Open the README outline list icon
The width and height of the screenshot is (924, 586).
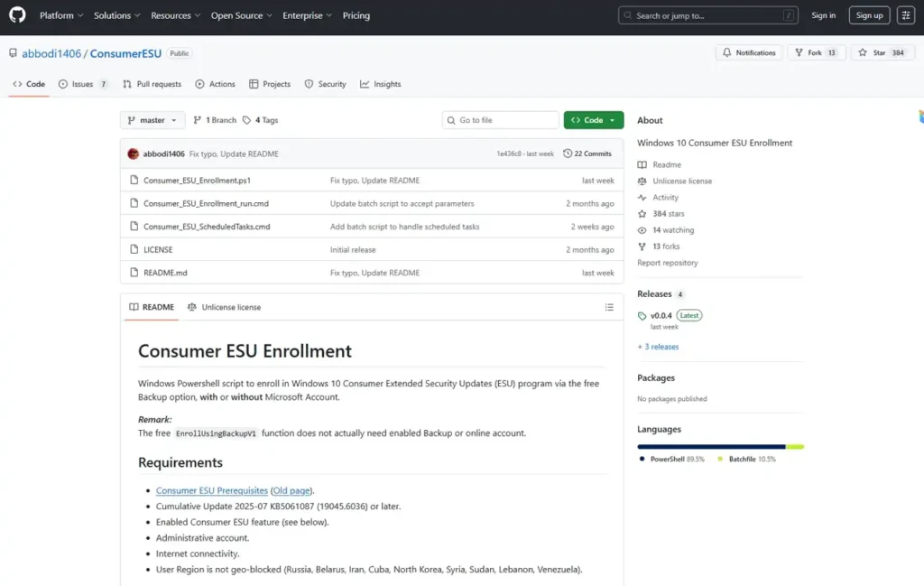609,307
